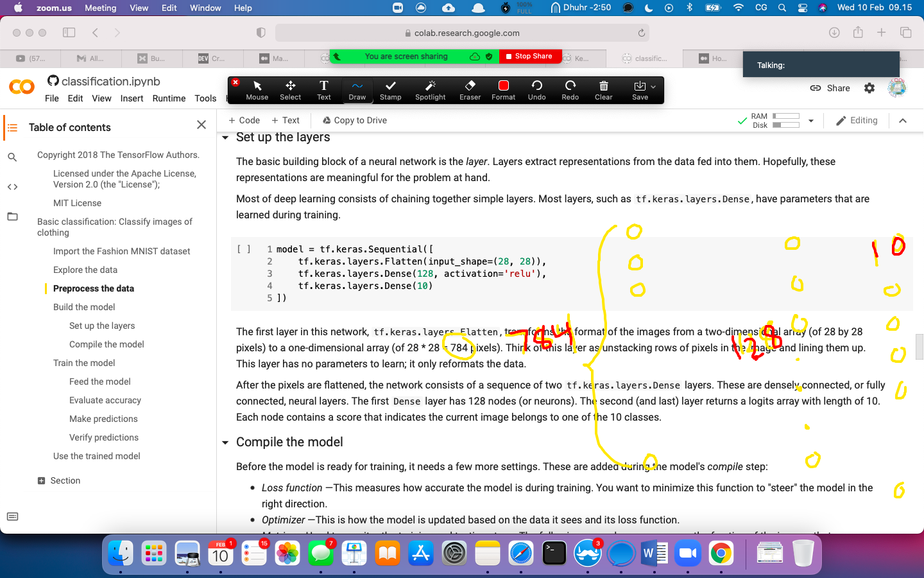Screen dimensions: 924x578
Task: Run the model Sequential code cell
Action: 244,249
